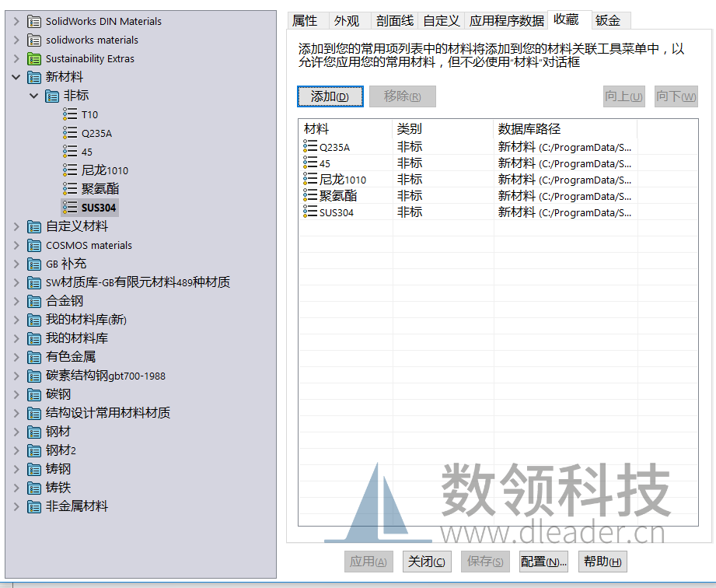Expand the GB 补充 node
This screenshot has height=588, width=716.
[16, 264]
